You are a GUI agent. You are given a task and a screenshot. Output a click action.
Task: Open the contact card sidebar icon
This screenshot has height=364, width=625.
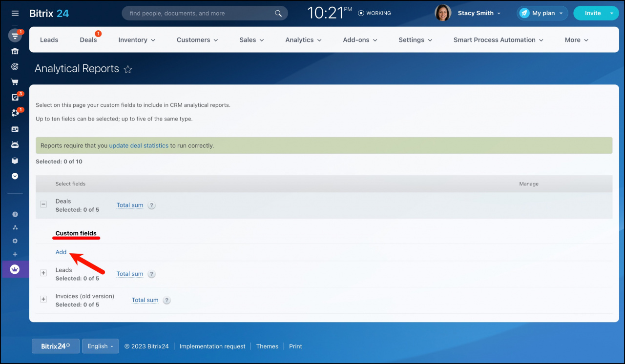[15, 129]
